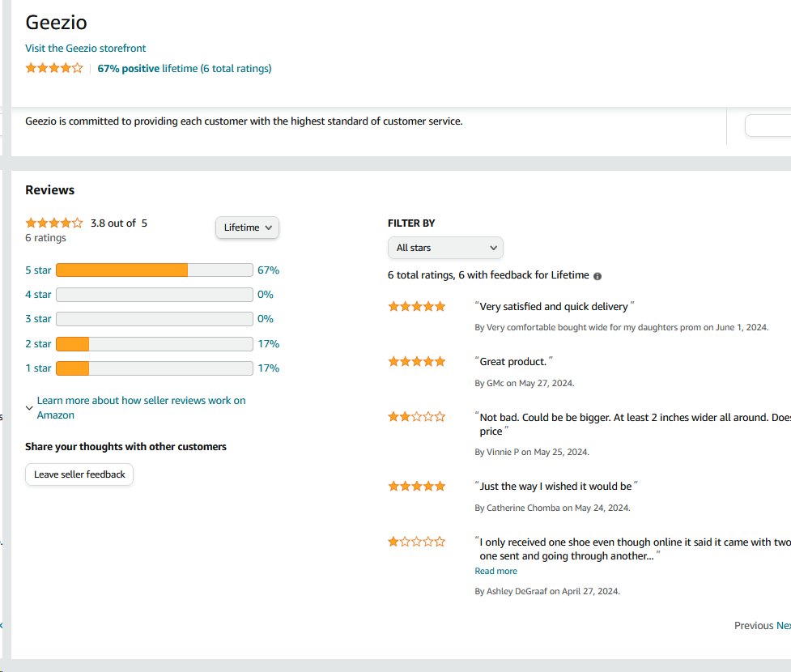
Task: Click the header star rating icons
Action: 54,69
